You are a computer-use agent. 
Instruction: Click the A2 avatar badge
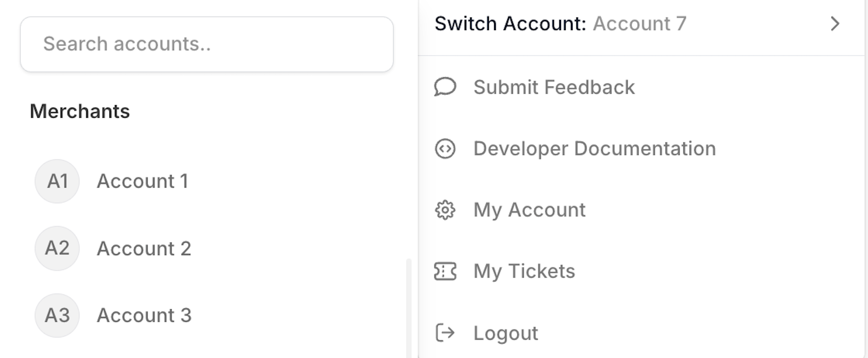point(57,248)
